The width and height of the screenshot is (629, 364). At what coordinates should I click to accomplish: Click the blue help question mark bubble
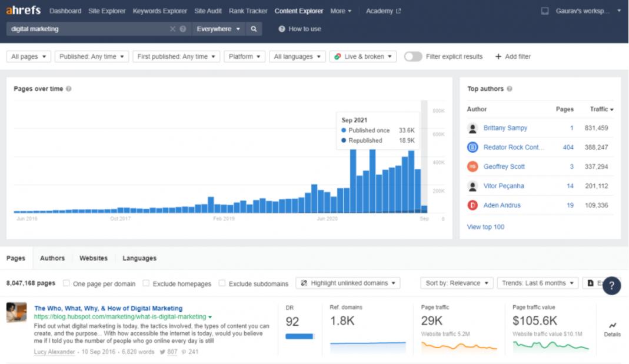(x=611, y=285)
